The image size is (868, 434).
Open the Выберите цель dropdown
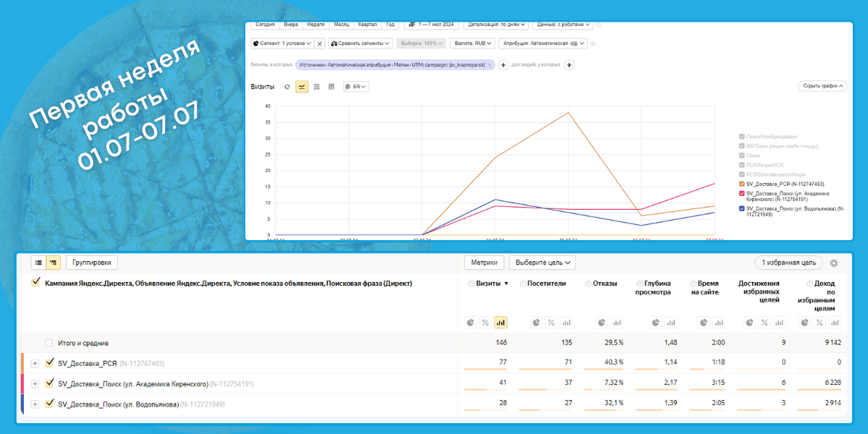(542, 263)
